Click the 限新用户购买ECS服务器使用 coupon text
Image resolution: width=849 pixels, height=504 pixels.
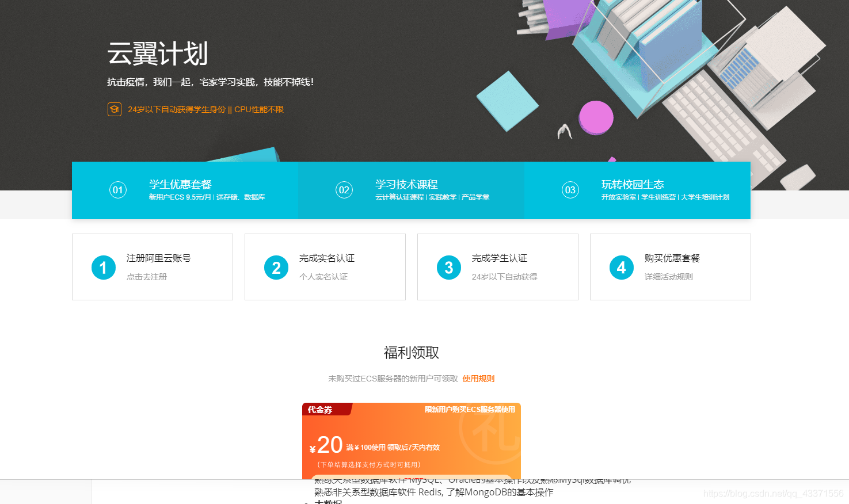[470, 410]
